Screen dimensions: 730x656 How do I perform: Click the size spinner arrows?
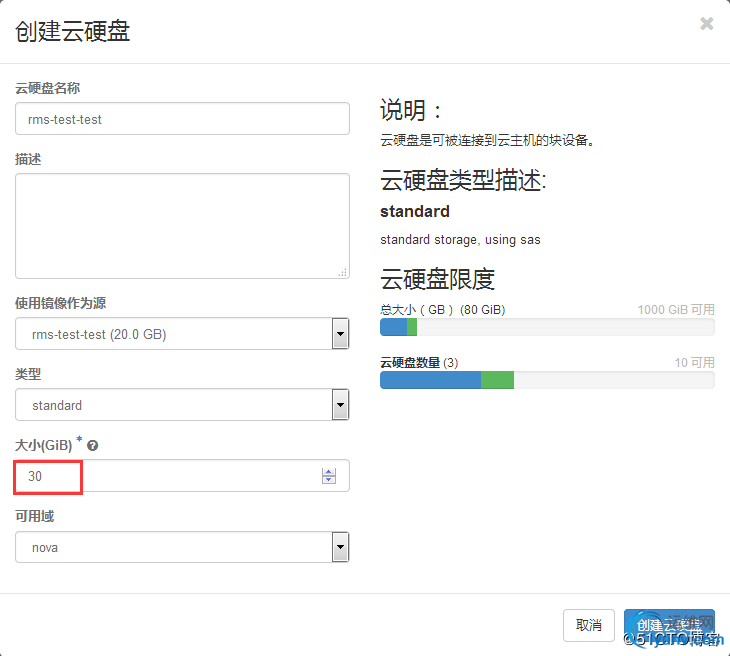[x=329, y=476]
